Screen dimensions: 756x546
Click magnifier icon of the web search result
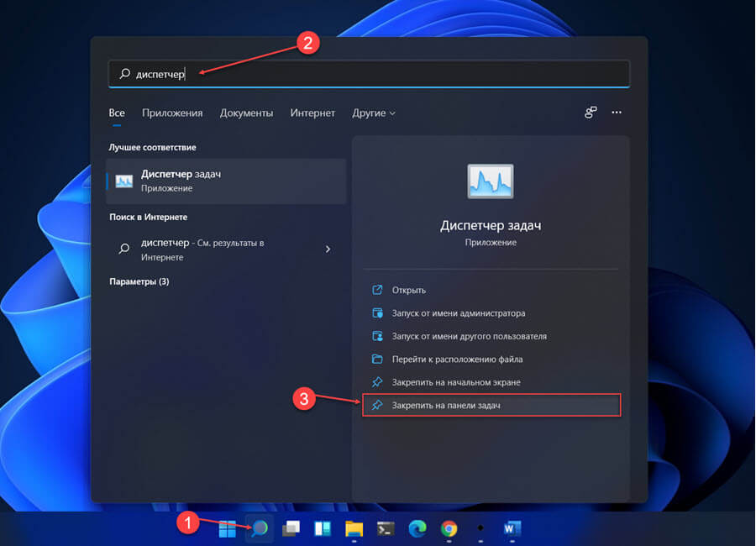click(124, 249)
